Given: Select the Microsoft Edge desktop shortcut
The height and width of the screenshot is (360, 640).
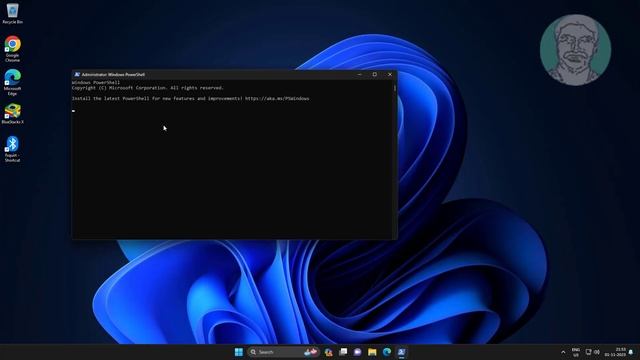Looking at the screenshot, I should 12,82.
